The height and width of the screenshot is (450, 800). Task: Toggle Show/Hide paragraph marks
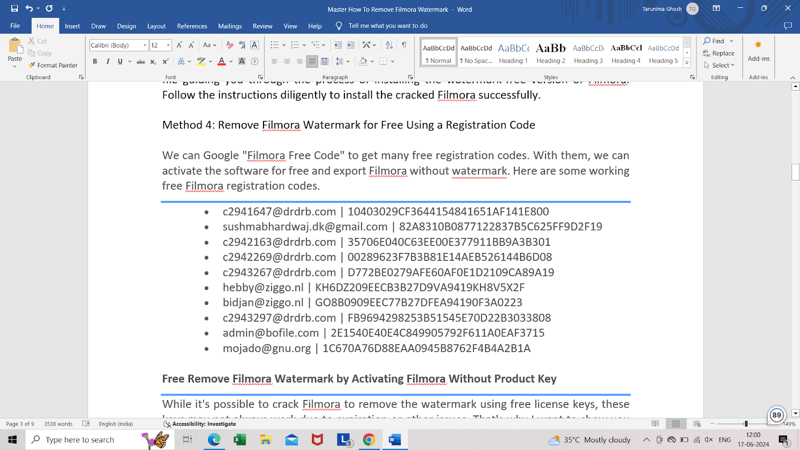(404, 45)
